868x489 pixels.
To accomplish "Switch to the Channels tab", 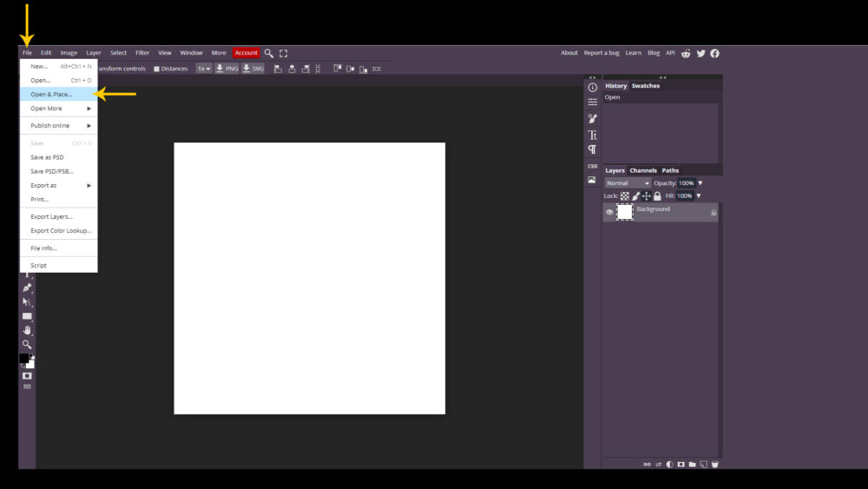I will 643,170.
